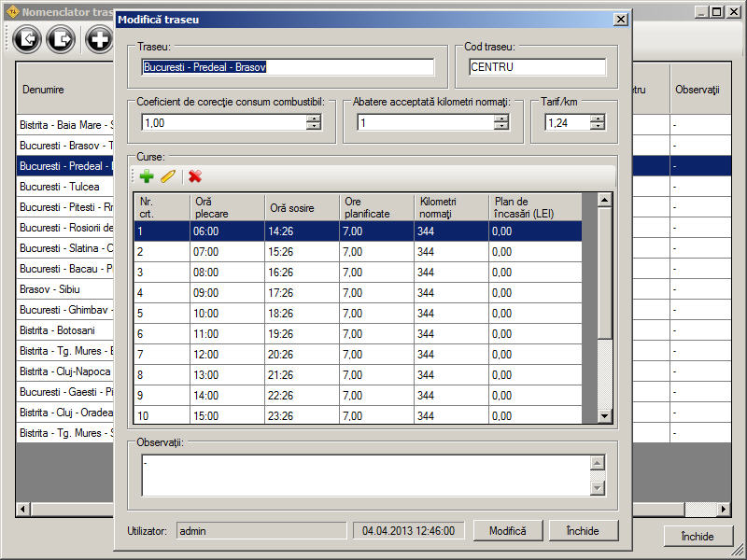
Task: Click inside the Observații text area
Action: point(366,475)
